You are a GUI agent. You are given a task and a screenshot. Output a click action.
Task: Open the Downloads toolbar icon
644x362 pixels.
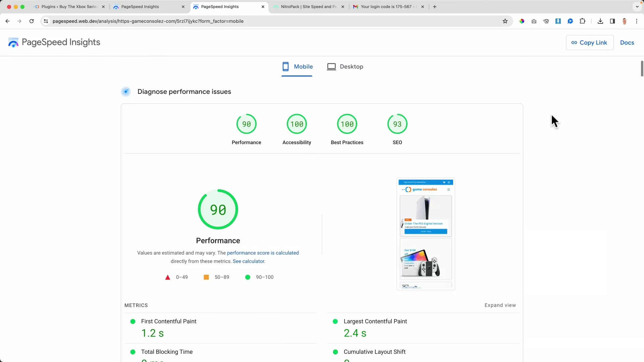point(600,21)
